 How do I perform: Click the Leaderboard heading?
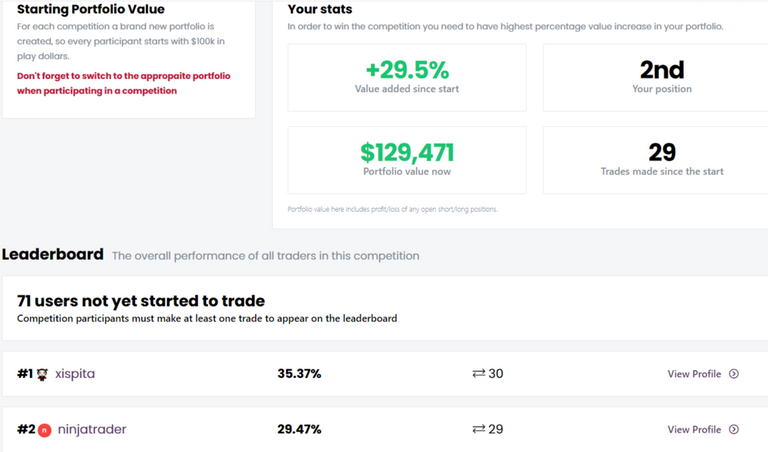coord(53,254)
